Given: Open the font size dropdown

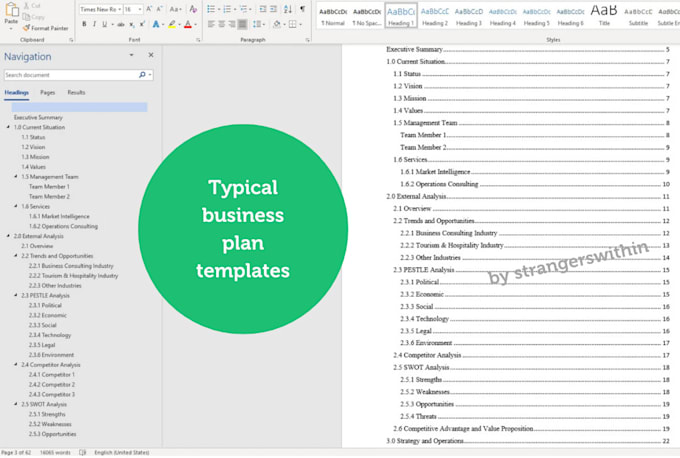Looking at the screenshot, I should pyautogui.click(x=140, y=9).
